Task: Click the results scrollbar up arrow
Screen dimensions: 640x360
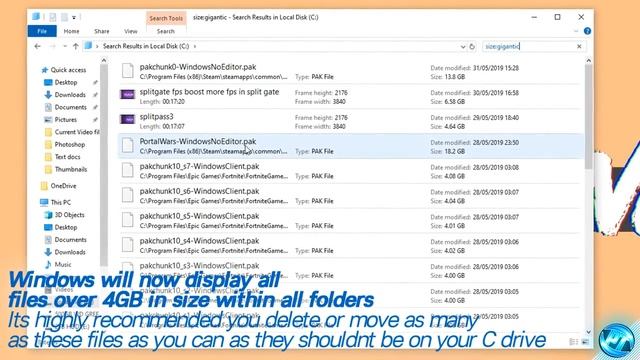Action: pyautogui.click(x=588, y=61)
